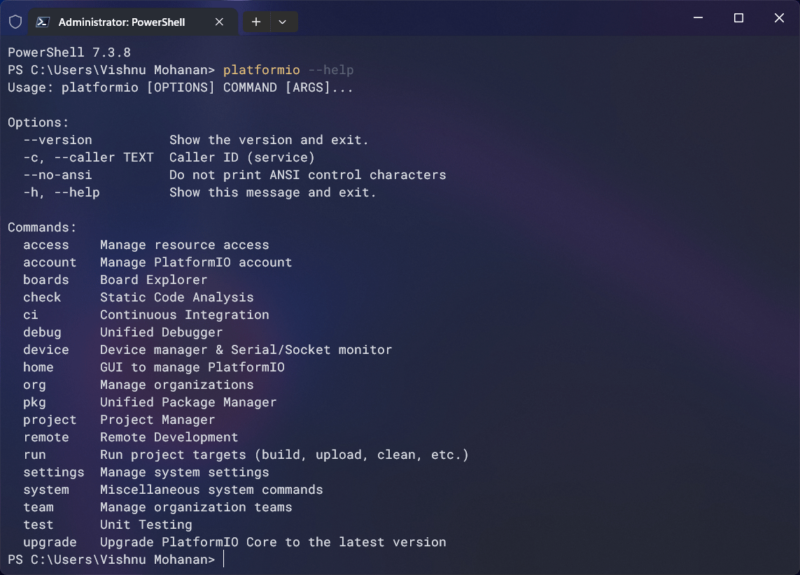Click the administrator shield icon in title bar
This screenshot has height=575, width=800.
[14, 20]
